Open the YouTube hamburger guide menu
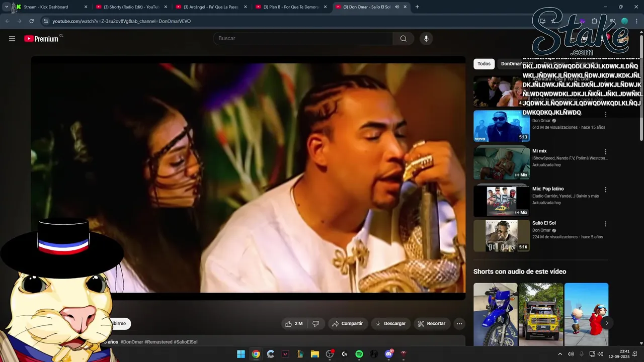This screenshot has width=644, height=362. [x=12, y=38]
